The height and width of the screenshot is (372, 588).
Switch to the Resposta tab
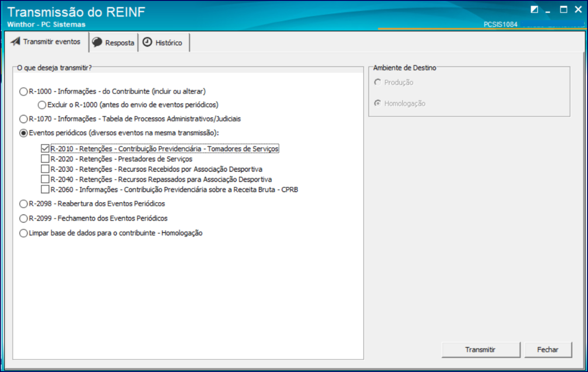point(113,43)
